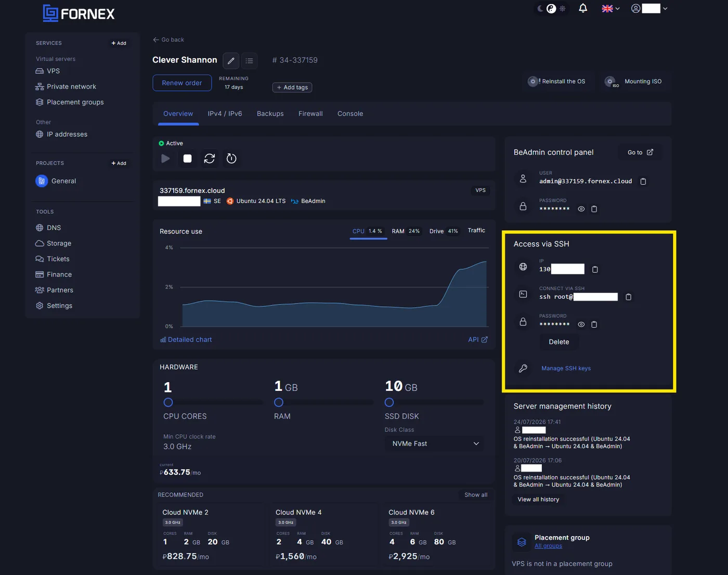The image size is (728, 575).
Task: Open Settings in sidebar
Action: (x=54, y=306)
